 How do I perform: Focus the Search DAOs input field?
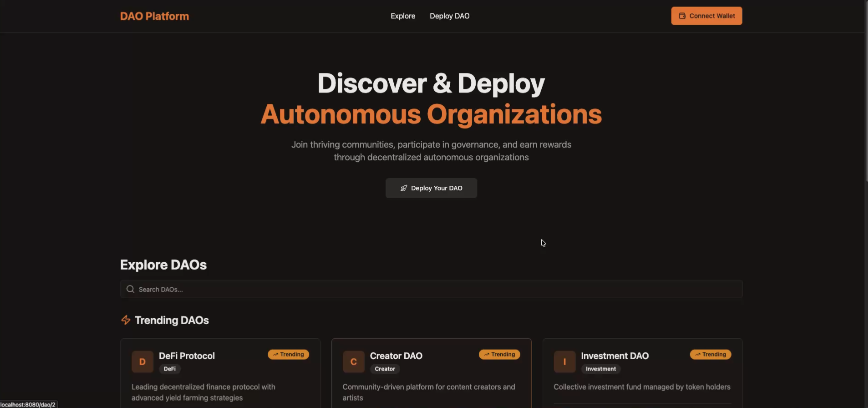[x=431, y=289]
